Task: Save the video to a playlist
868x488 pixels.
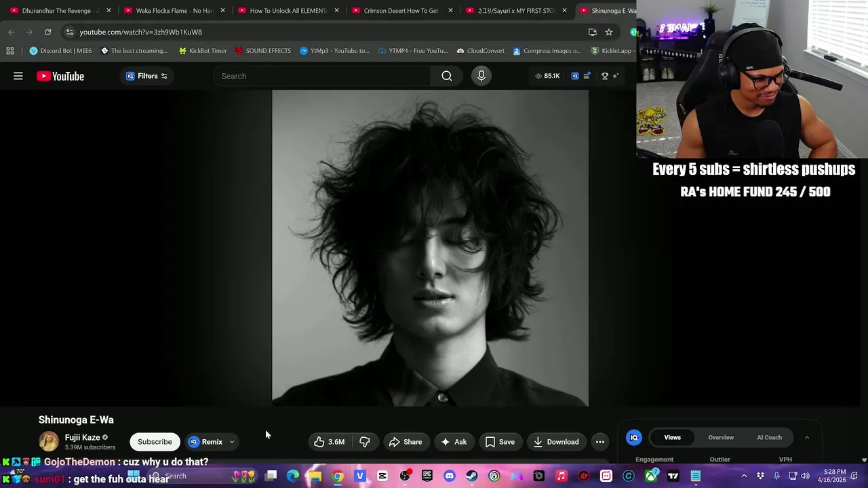Action: click(500, 442)
